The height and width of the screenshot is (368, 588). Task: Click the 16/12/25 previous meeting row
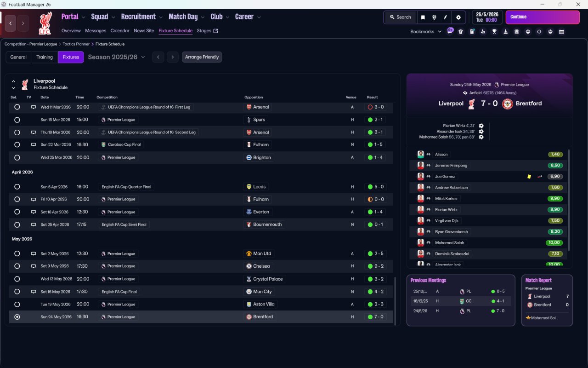tap(461, 301)
